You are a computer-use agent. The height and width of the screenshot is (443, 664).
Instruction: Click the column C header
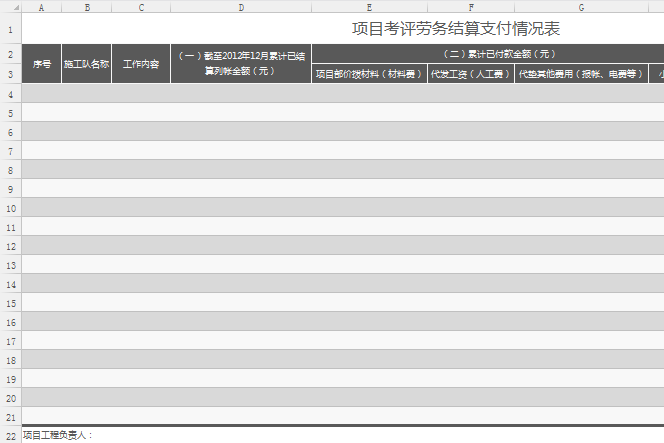tap(141, 6)
